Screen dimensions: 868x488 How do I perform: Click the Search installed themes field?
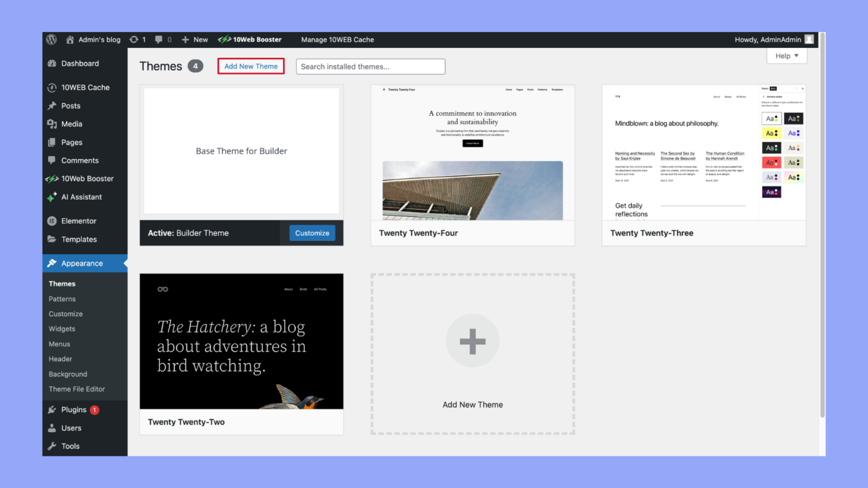tap(370, 67)
